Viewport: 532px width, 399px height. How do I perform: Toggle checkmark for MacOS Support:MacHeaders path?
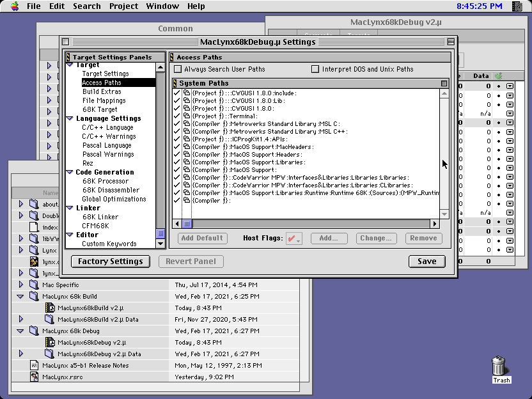tap(176, 147)
